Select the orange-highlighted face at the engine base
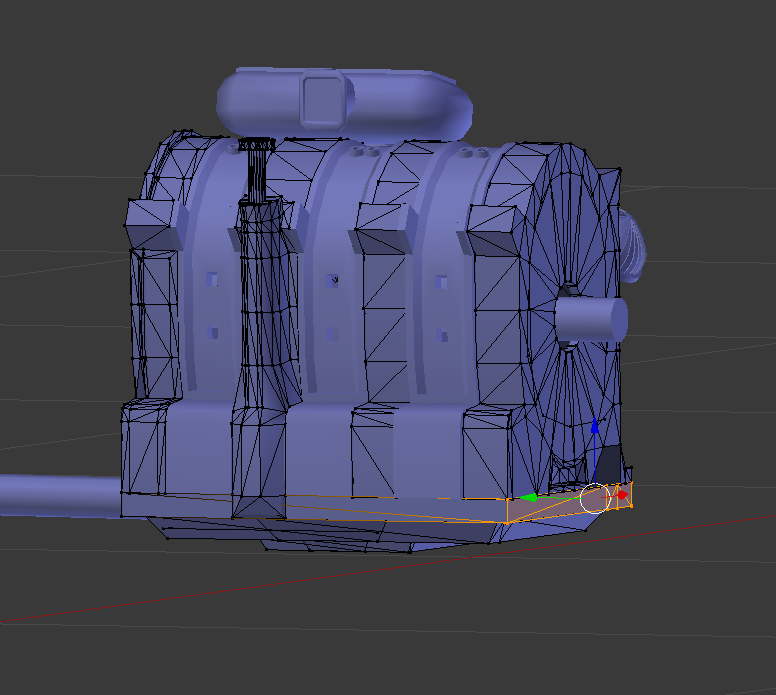 coord(569,504)
